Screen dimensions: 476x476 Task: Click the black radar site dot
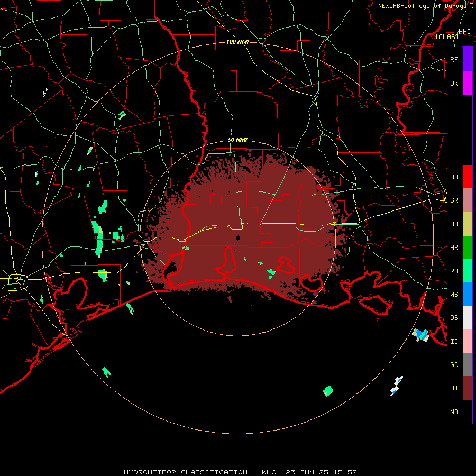(237, 238)
